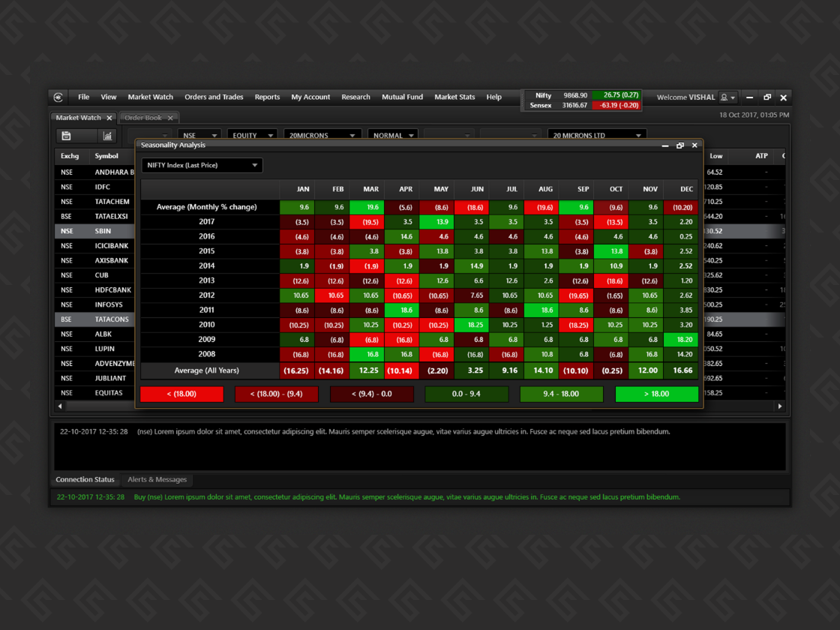Click the 18.20 cell for December 2009
The height and width of the screenshot is (630, 840).
[682, 340]
